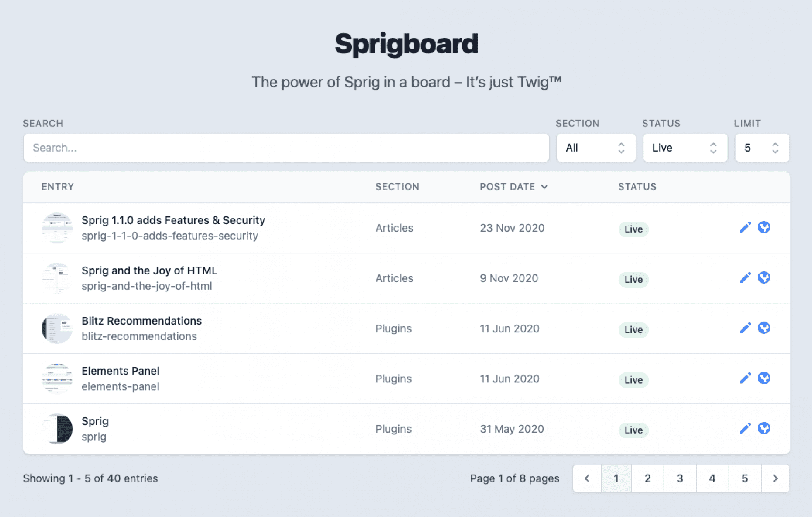Screen dimensions: 812x517
Task: Click the Blitz Recommendations thumbnail
Action: pos(57,328)
